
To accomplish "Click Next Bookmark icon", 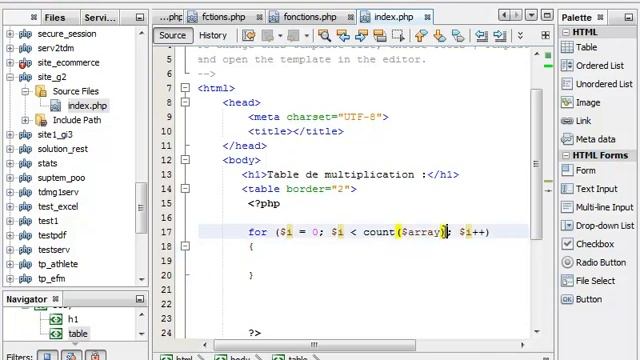I will 439,36.
